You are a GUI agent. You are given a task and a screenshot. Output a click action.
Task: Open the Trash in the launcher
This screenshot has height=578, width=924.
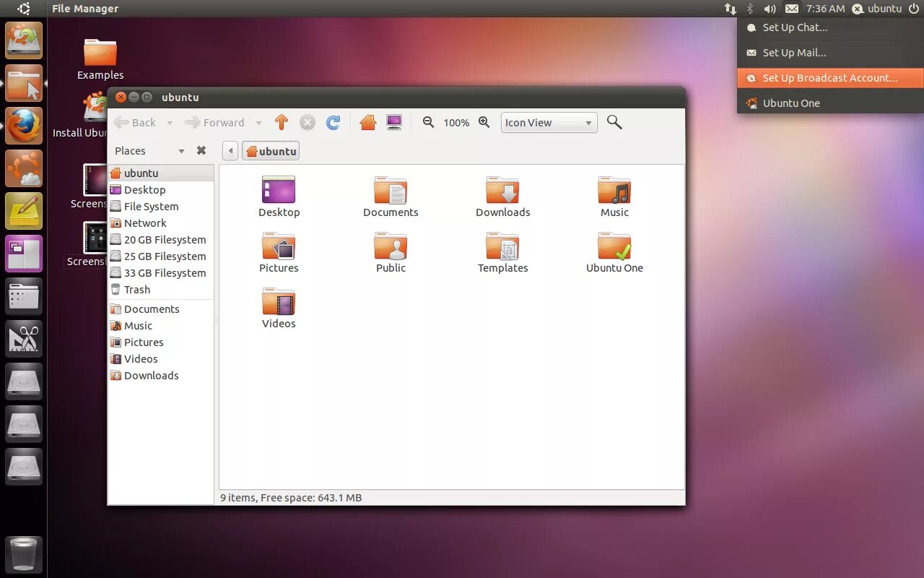[24, 555]
